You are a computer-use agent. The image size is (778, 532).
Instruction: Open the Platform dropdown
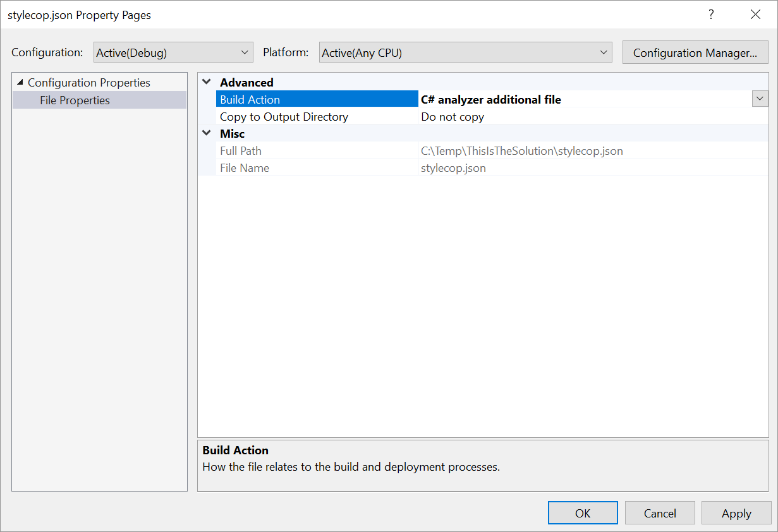click(603, 52)
